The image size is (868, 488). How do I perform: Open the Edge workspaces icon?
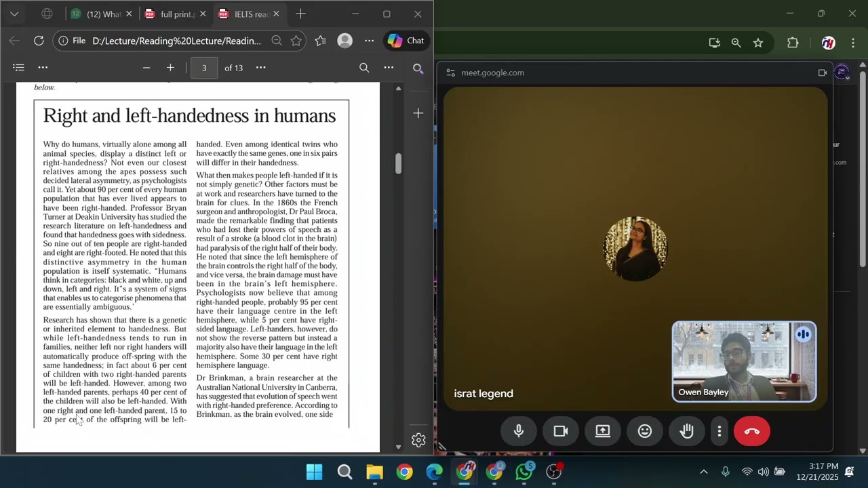click(47, 14)
